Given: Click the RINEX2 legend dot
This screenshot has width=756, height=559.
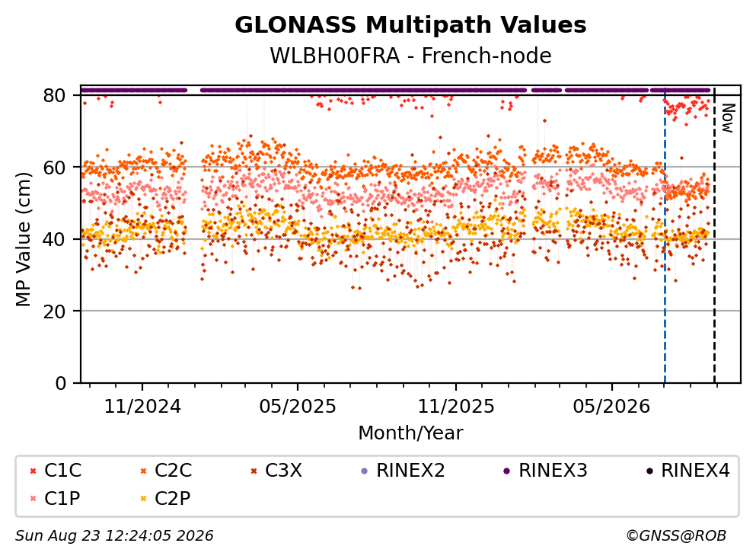Looking at the screenshot, I should 365,471.
